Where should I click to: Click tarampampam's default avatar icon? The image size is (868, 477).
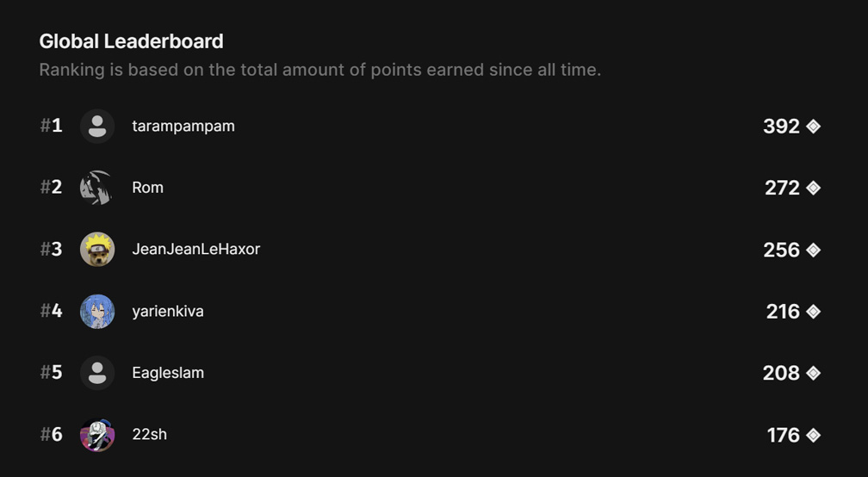click(97, 127)
